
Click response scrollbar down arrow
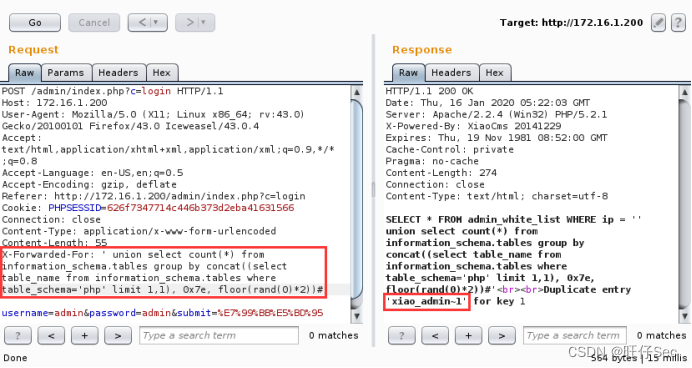point(684,316)
